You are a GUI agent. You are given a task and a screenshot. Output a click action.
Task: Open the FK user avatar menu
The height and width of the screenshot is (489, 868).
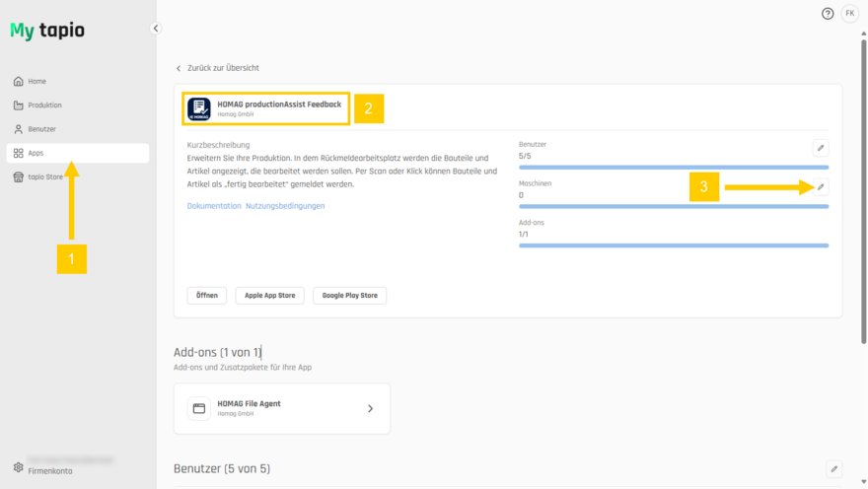coord(849,13)
